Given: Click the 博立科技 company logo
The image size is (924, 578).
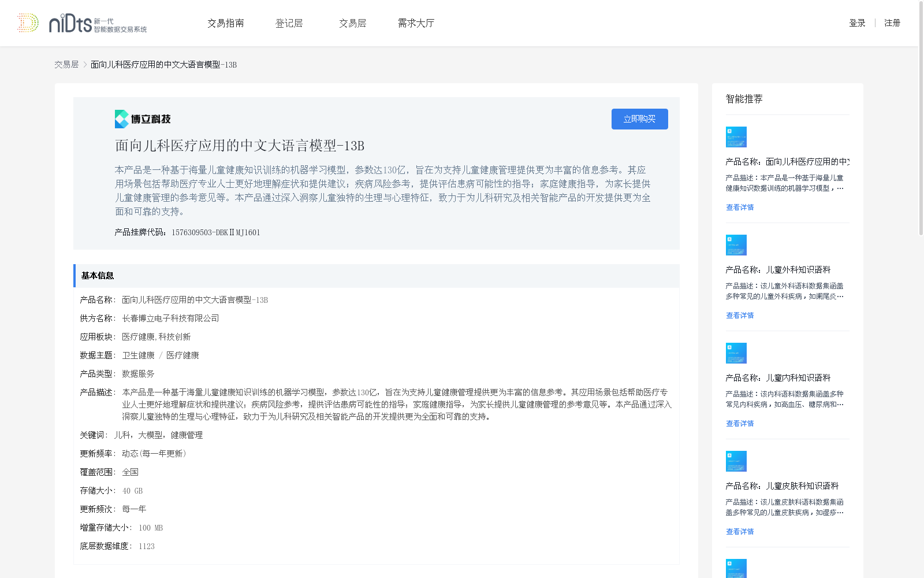Looking at the screenshot, I should pyautogui.click(x=143, y=119).
